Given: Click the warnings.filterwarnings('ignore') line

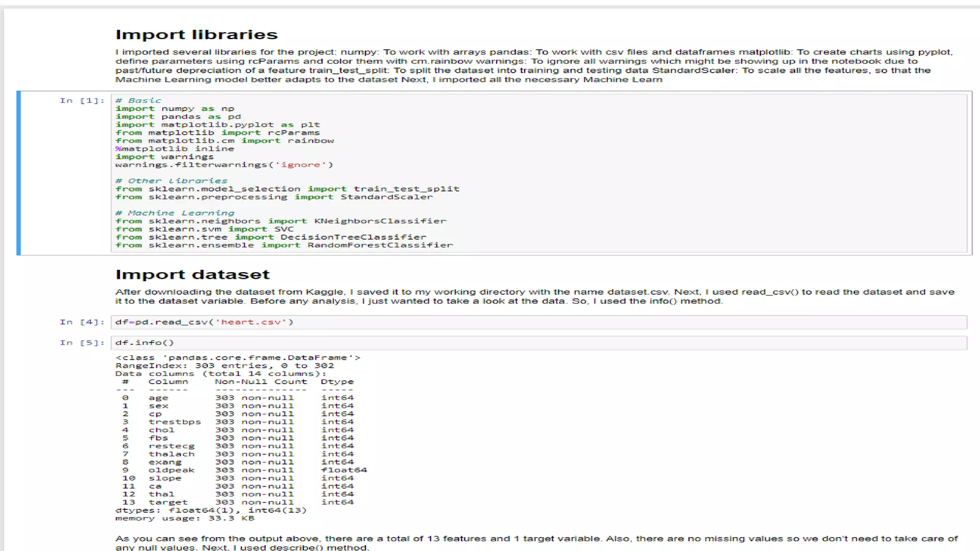Looking at the screenshot, I should [224, 165].
